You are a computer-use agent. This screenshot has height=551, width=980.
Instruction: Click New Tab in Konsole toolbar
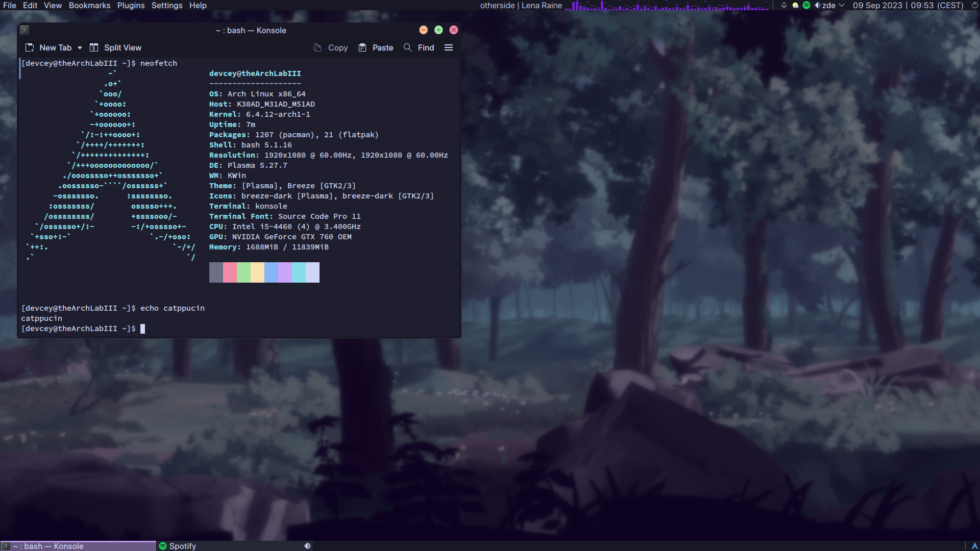48,47
